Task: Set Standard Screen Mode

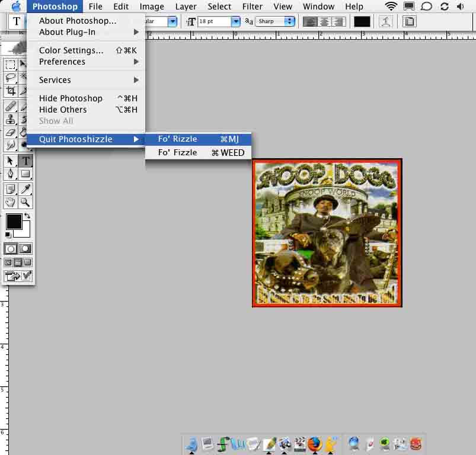Action: (x=8, y=262)
